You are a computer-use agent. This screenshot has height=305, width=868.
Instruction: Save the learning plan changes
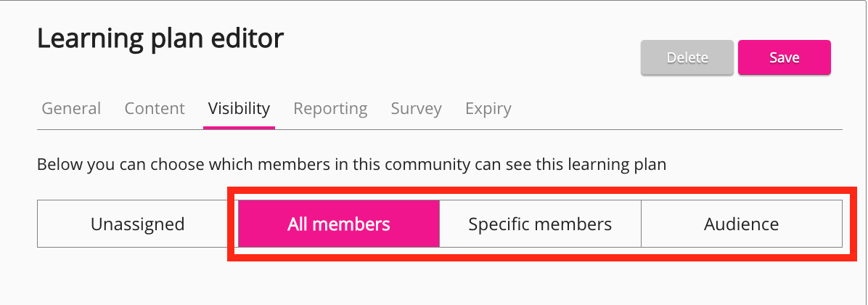tap(784, 58)
